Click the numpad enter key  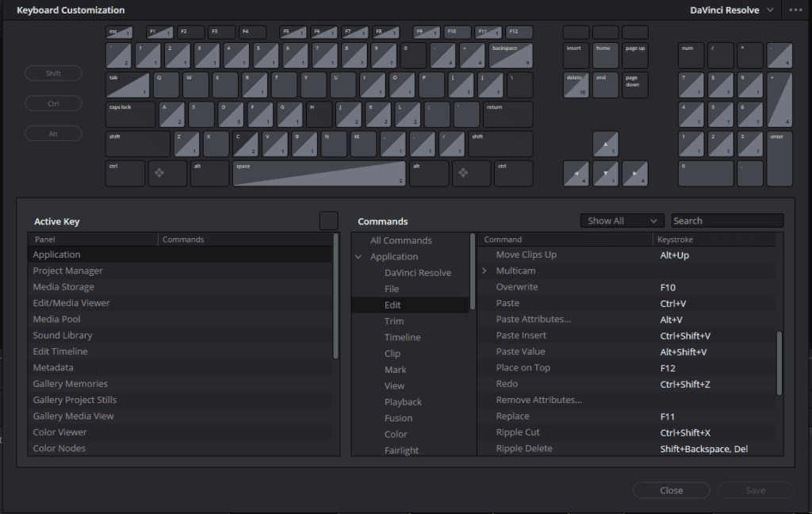click(779, 159)
